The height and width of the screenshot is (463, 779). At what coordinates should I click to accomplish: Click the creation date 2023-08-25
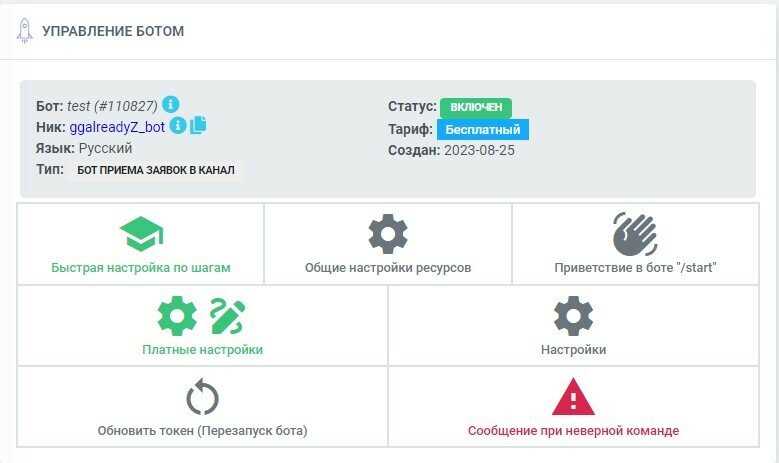pyautogui.click(x=479, y=151)
